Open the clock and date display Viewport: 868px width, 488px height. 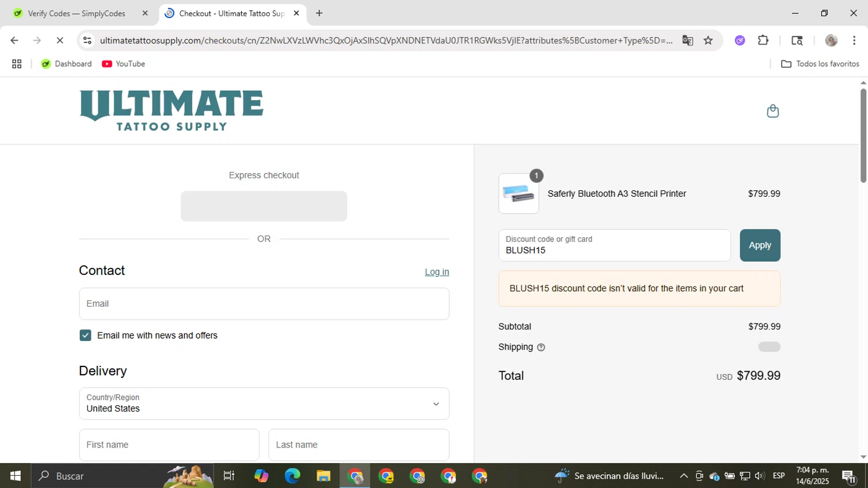pyautogui.click(x=812, y=476)
